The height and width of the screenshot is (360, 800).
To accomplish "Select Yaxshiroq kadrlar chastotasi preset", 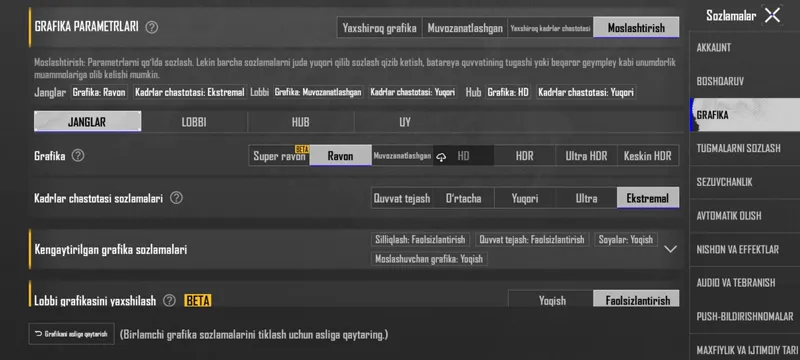I will click(x=551, y=28).
